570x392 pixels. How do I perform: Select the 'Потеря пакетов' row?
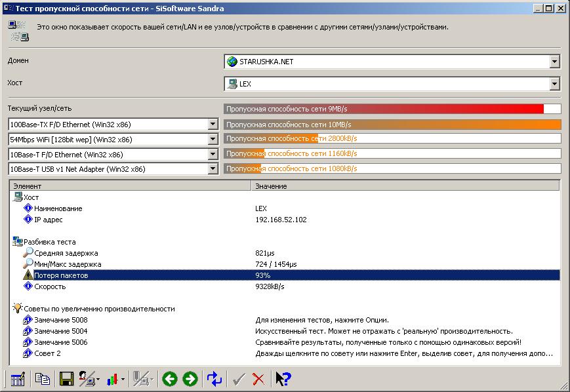click(61, 275)
